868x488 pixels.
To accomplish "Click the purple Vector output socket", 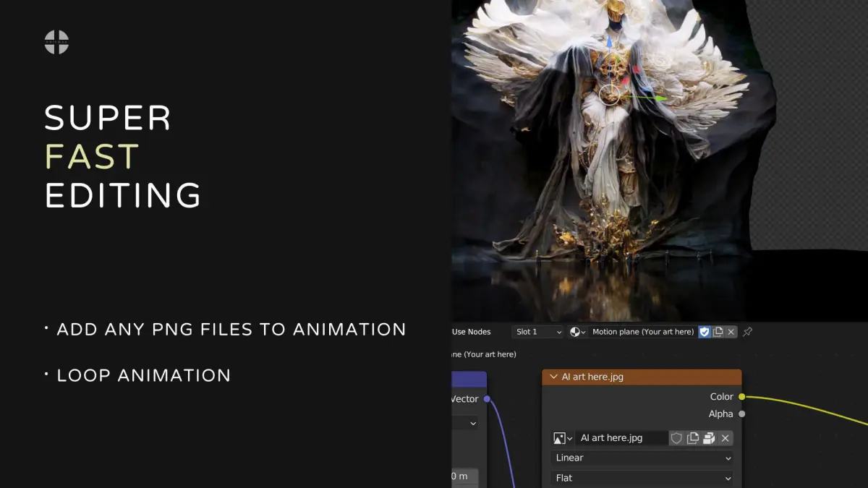I will point(487,399).
